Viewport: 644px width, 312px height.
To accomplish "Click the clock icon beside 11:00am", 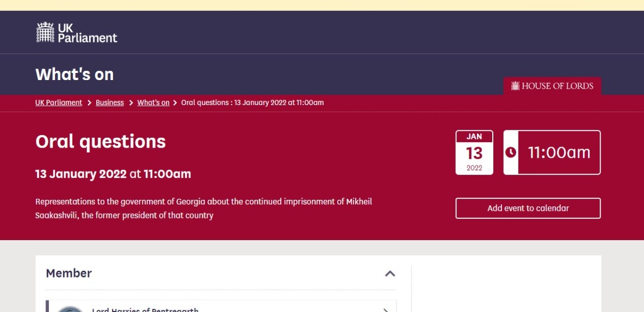I will pyautogui.click(x=511, y=152).
